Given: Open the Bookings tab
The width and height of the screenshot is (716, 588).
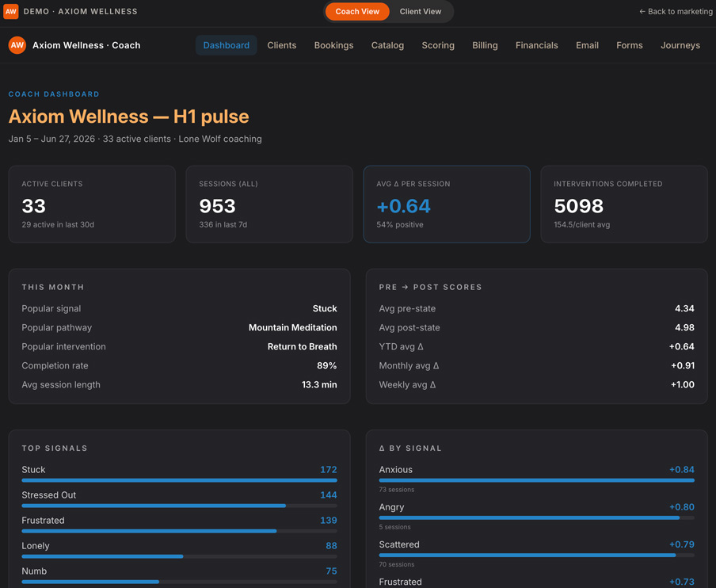Looking at the screenshot, I should [x=333, y=45].
